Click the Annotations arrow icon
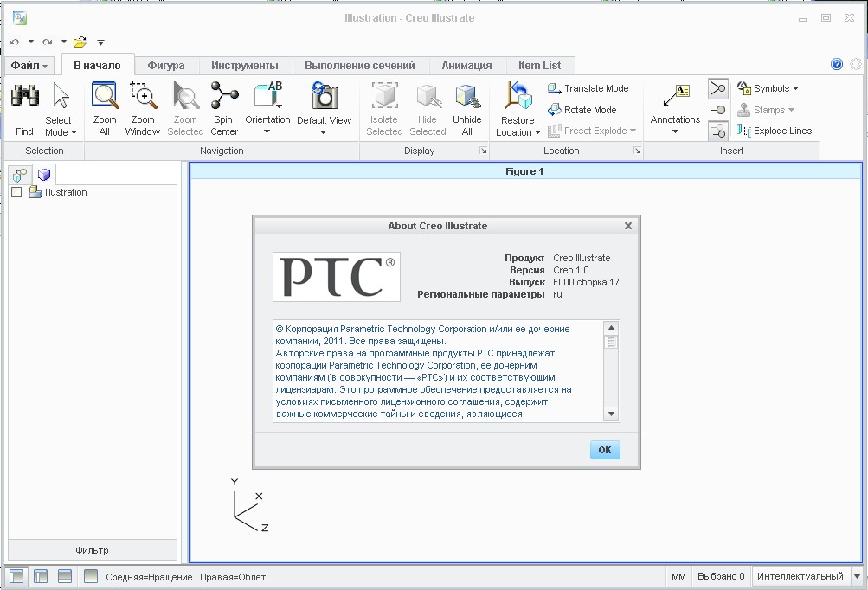 tap(676, 95)
